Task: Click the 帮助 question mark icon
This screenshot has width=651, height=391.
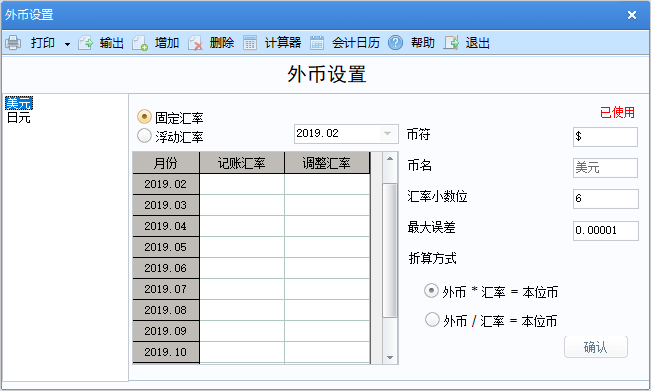Action: (x=395, y=43)
